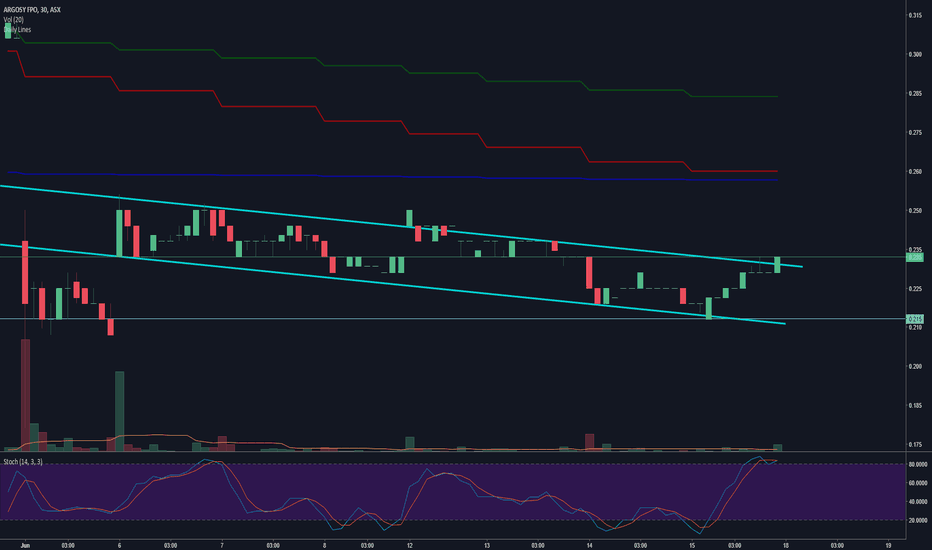The width and height of the screenshot is (932, 550).
Task: Click the tall green volume bar at June 6
Action: pyautogui.click(x=119, y=411)
